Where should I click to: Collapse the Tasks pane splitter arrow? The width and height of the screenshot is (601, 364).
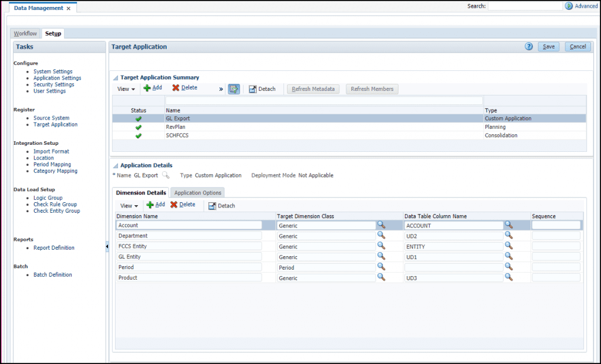tap(107, 247)
